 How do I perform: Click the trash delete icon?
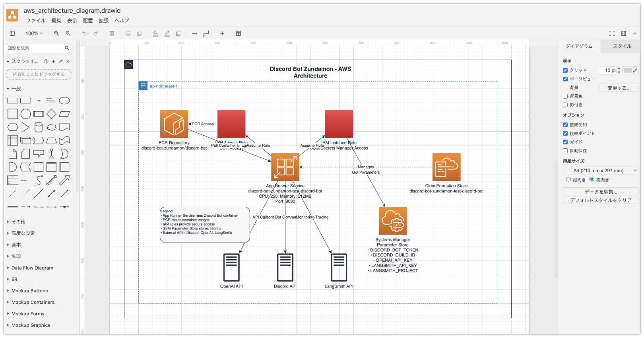pos(112,33)
